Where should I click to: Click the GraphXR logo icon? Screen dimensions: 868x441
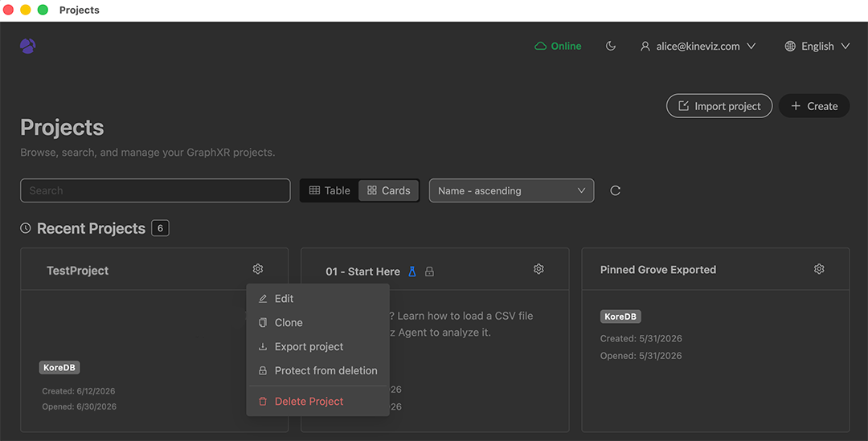(x=27, y=46)
